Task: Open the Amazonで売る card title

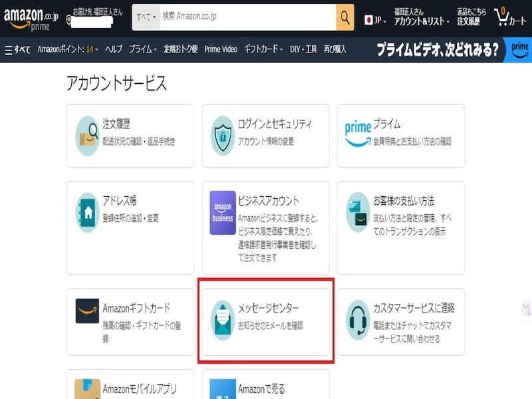Action: point(261,389)
